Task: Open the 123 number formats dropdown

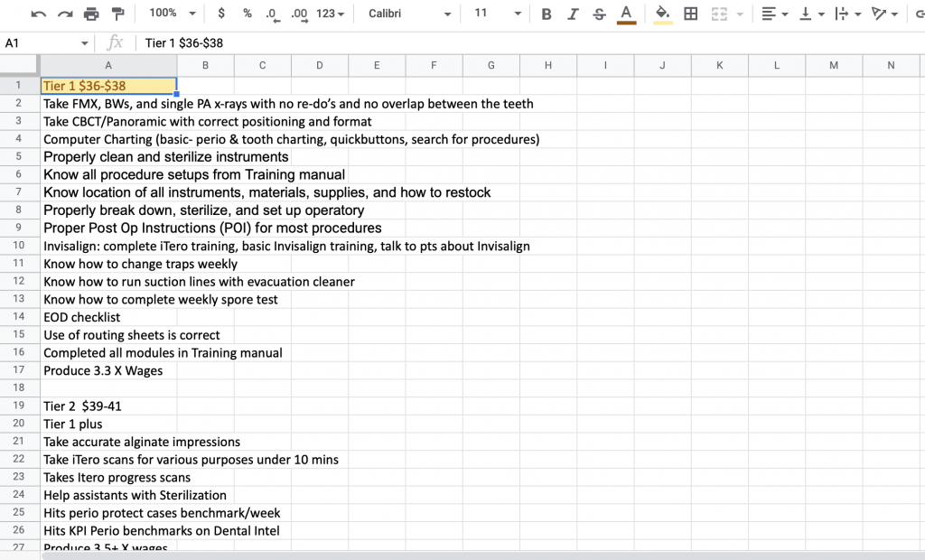Action: (331, 13)
